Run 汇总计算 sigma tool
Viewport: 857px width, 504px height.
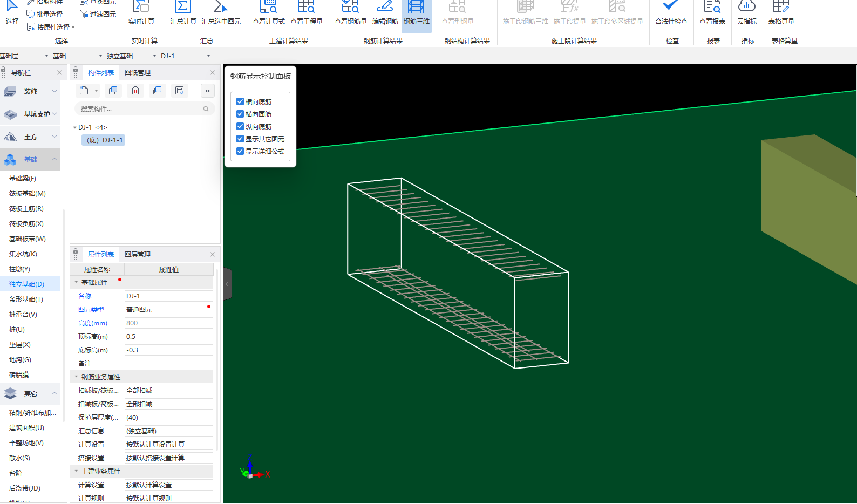pos(183,13)
